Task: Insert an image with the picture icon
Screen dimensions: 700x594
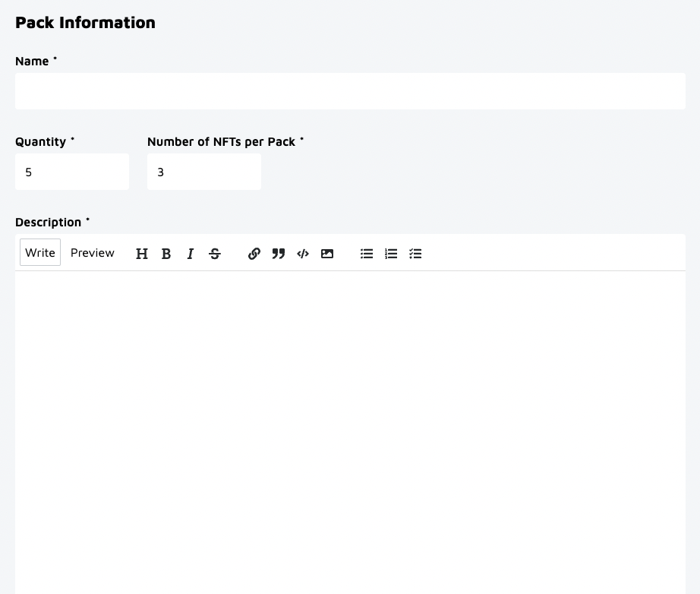Action: click(327, 254)
